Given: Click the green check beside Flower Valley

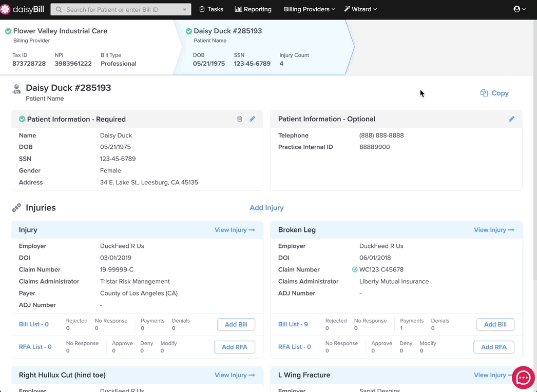Looking at the screenshot, I should pos(8,31).
